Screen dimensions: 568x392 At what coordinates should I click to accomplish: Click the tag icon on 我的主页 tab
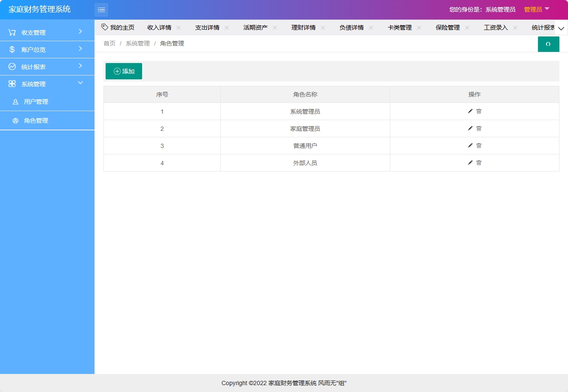coord(104,27)
